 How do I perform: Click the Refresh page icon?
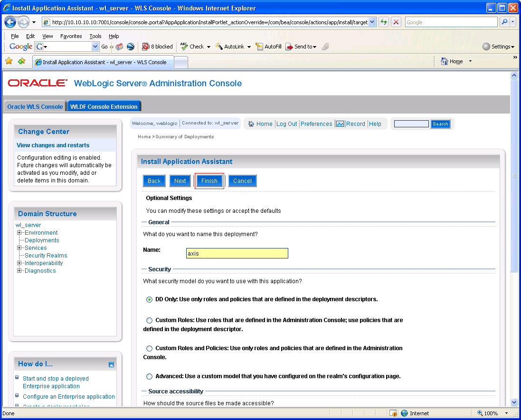point(384,22)
